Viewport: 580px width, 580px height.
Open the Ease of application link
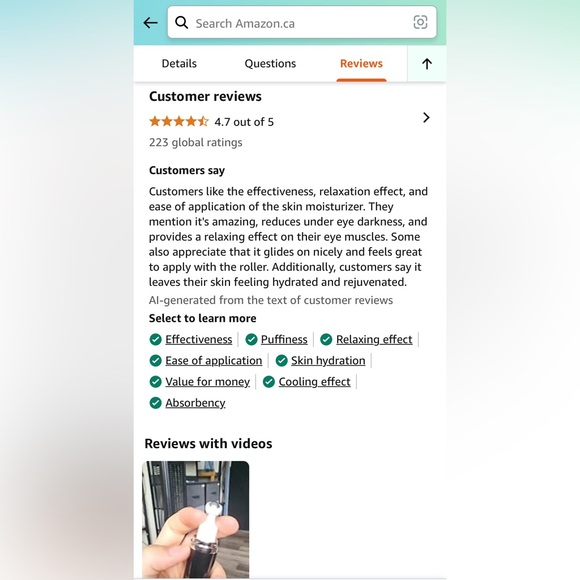tap(213, 360)
